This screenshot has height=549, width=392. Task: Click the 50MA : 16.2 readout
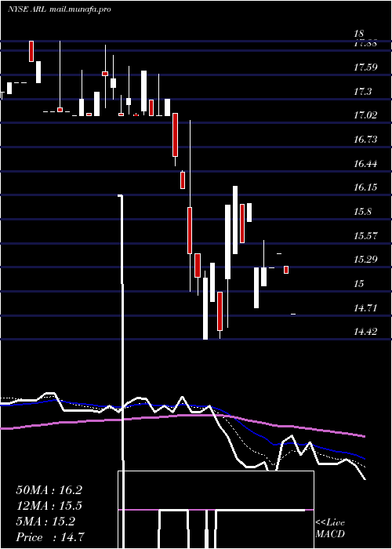(49, 490)
